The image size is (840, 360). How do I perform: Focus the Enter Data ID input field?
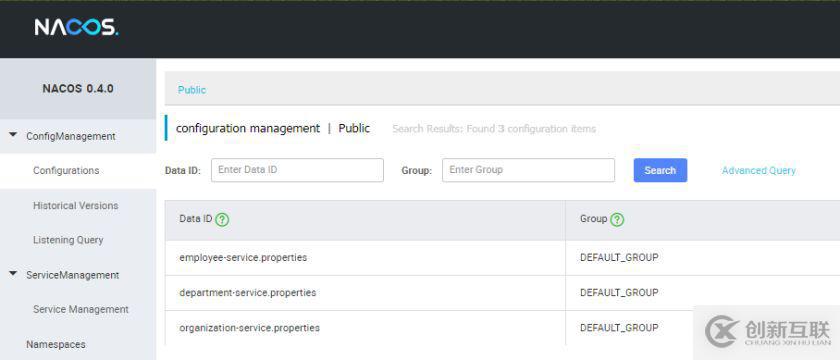click(297, 170)
